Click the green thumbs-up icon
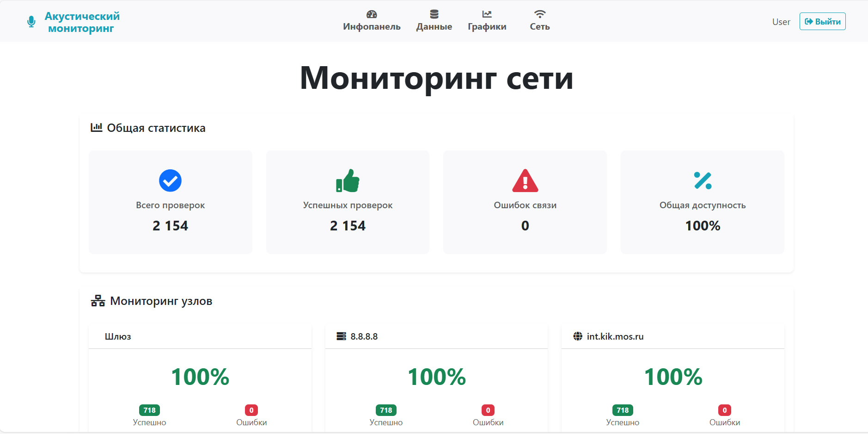 (x=348, y=180)
